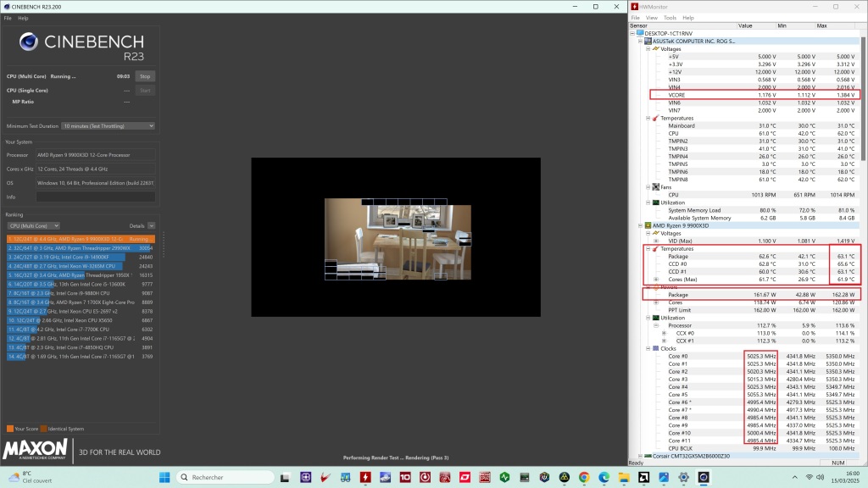Open the Cinebench Help menu
The image size is (868, 488).
tap(23, 19)
